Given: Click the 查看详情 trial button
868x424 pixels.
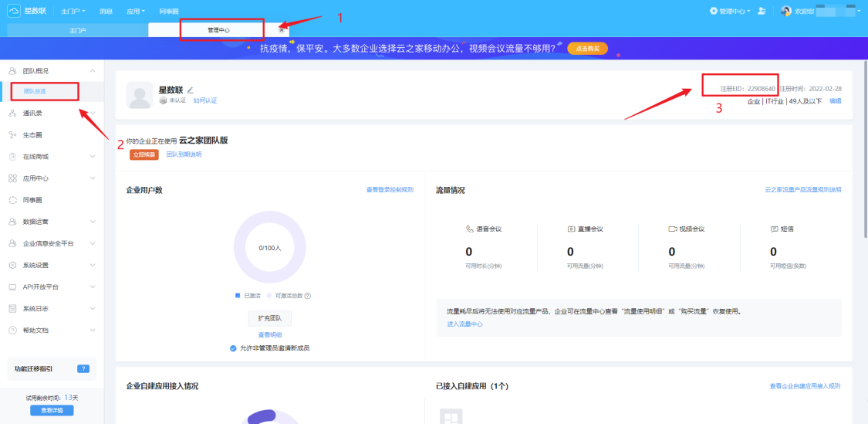Looking at the screenshot, I should (52, 411).
